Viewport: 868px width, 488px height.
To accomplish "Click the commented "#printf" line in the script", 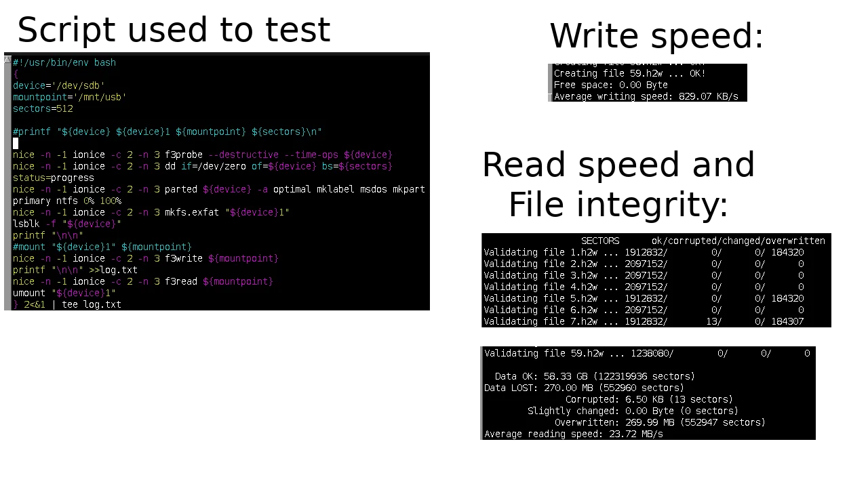I will point(167,131).
